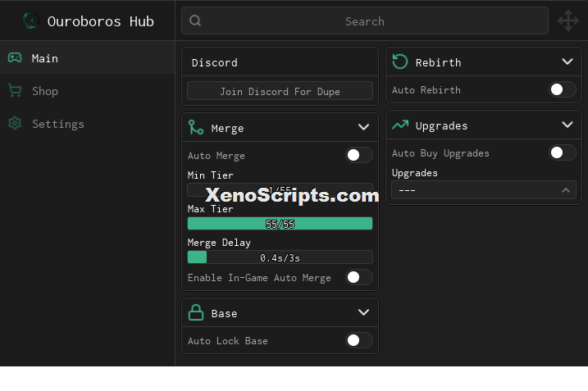This screenshot has height=391, width=588.
Task: Open the Settings tab
Action: pos(88,123)
